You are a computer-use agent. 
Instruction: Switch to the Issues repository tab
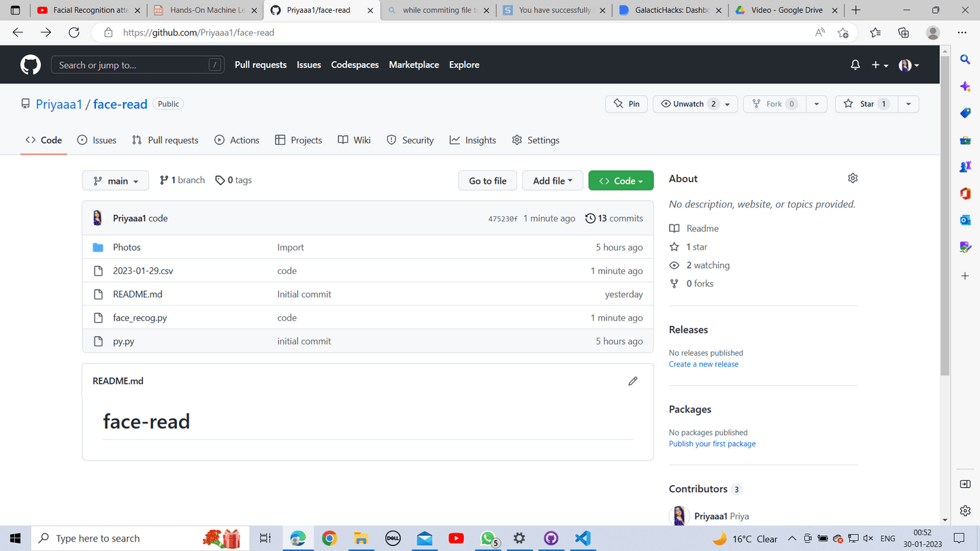[x=97, y=140]
